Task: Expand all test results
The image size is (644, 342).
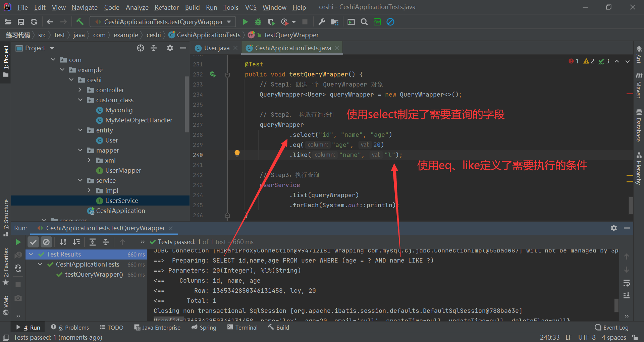Action: point(93,242)
